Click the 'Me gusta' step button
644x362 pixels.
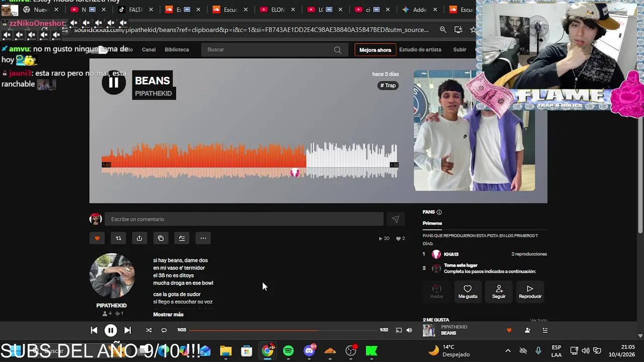point(467,292)
